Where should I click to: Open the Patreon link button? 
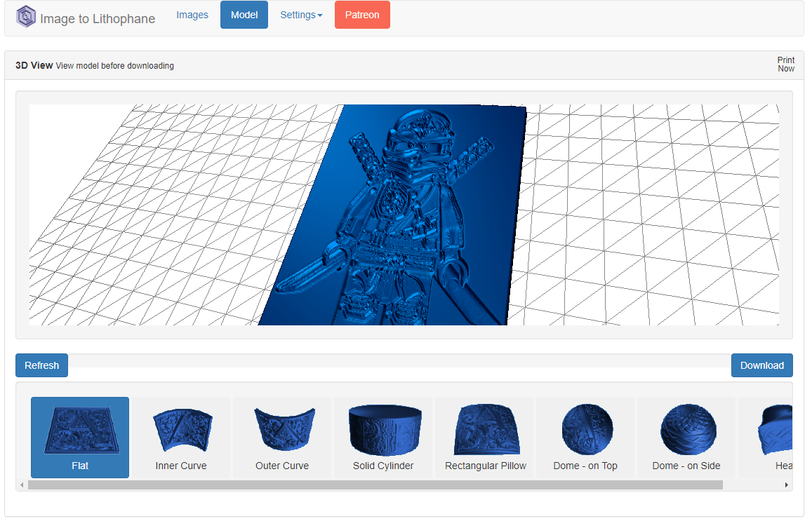coord(362,15)
